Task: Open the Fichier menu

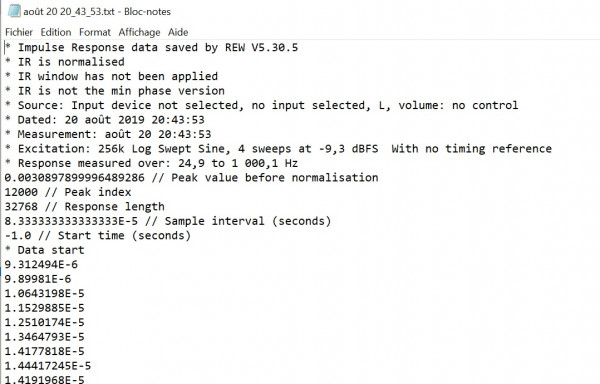Action: tap(19, 32)
